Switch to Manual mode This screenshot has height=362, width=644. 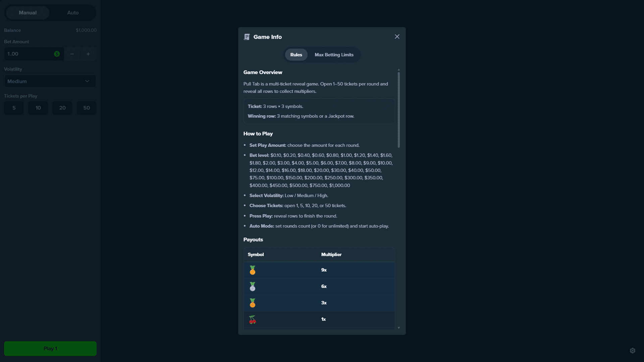tap(28, 13)
